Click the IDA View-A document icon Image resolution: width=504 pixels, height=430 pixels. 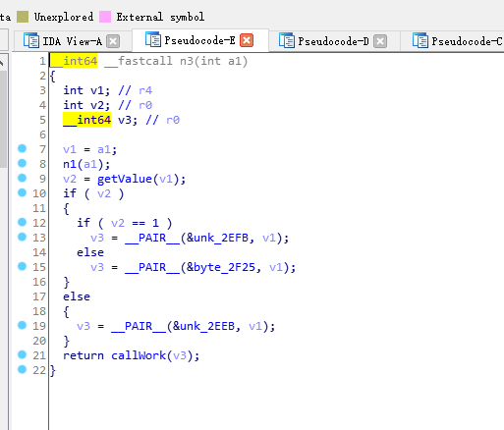click(x=31, y=40)
